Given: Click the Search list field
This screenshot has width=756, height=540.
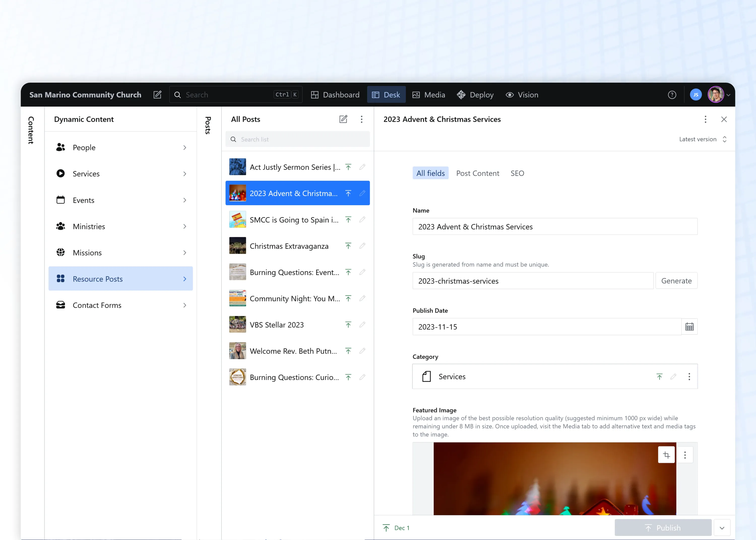Looking at the screenshot, I should point(298,139).
